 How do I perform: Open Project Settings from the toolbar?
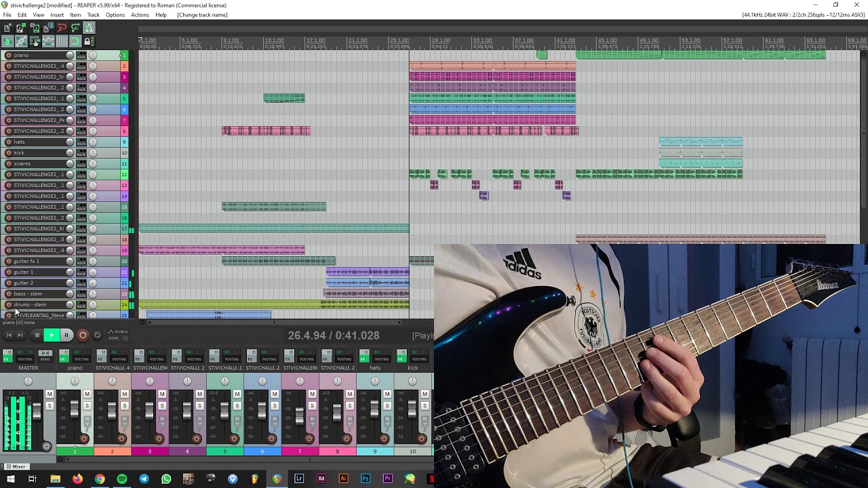coord(47,28)
